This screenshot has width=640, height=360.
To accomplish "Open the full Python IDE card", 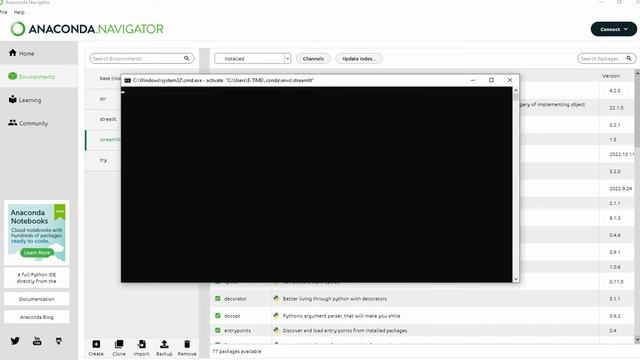I will click(37, 278).
